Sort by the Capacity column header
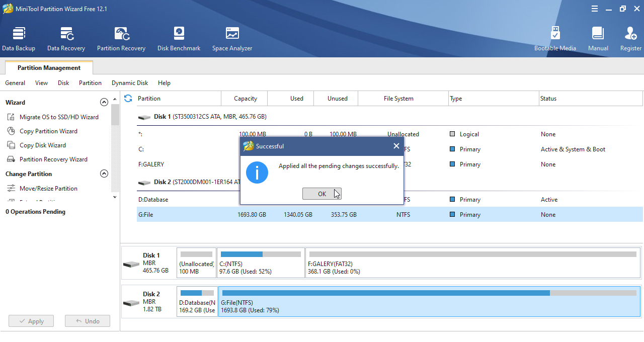 coord(246,99)
